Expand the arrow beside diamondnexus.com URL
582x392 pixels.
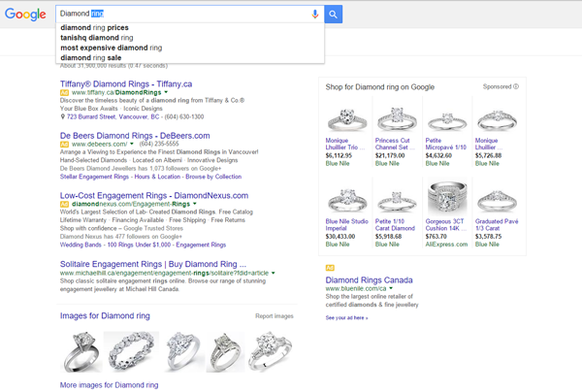click(x=194, y=205)
